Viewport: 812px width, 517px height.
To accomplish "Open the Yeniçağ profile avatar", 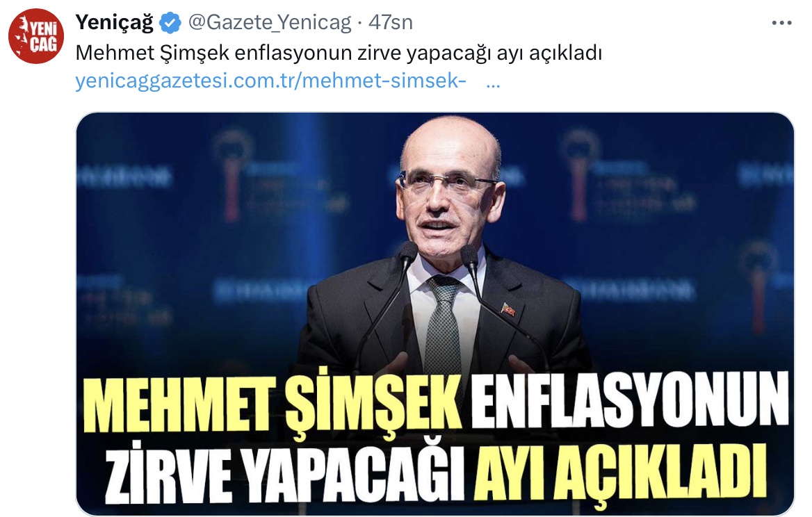I will [36, 36].
